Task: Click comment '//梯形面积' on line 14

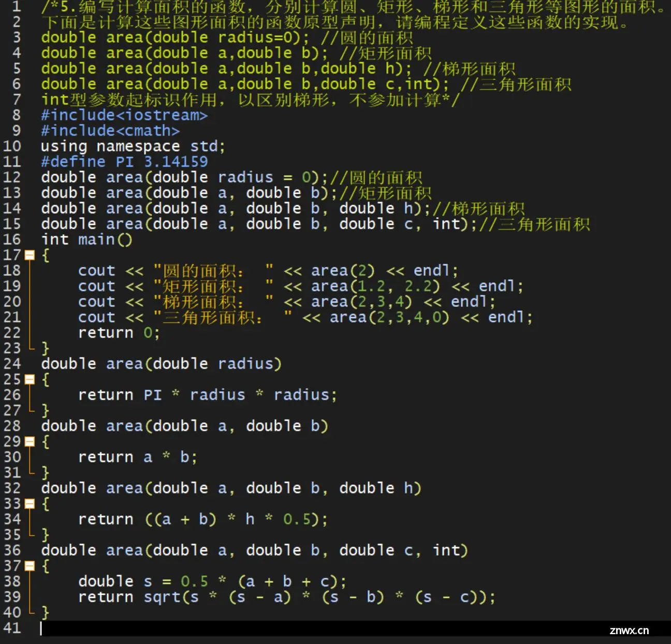Action: (479, 208)
